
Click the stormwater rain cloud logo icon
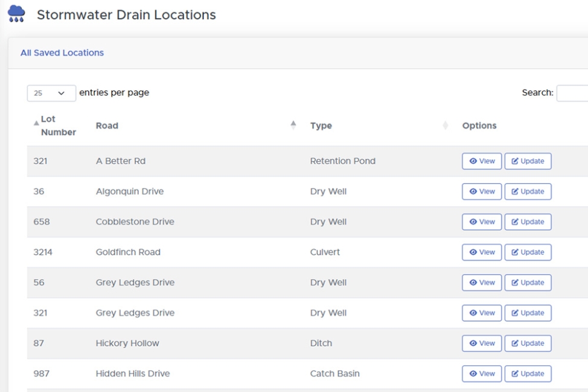tap(14, 14)
